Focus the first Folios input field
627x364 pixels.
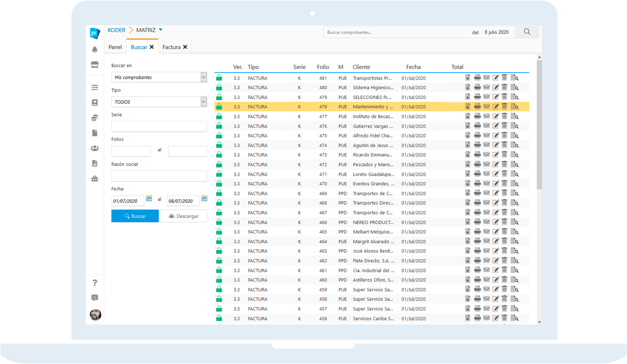click(x=131, y=151)
